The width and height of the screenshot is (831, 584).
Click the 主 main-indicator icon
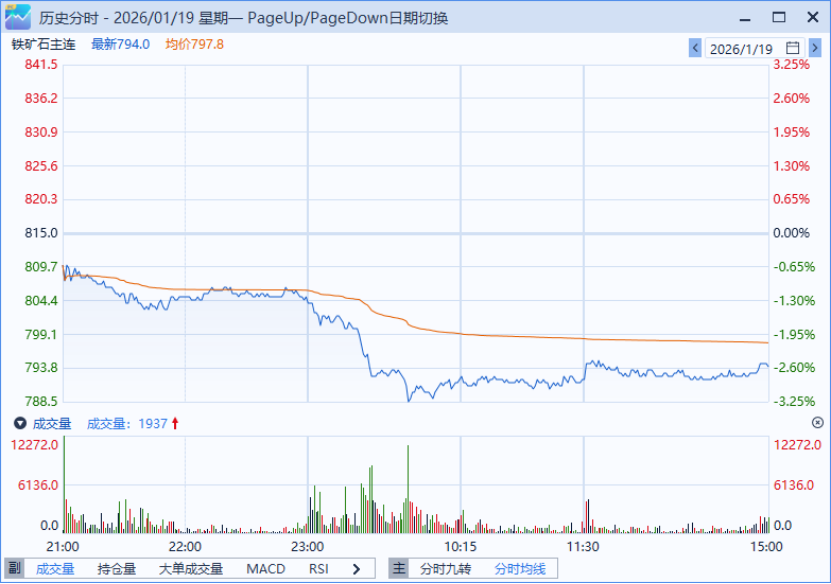click(399, 569)
